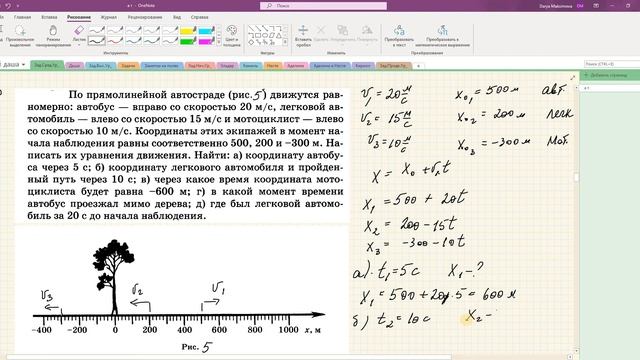Select the green highlighter pen

point(188,40)
